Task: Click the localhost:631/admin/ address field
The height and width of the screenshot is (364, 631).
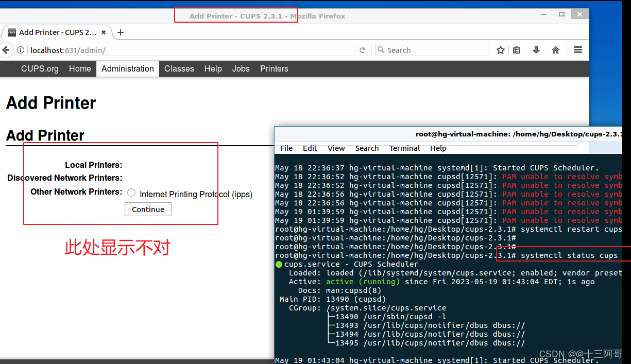Action: (x=191, y=50)
